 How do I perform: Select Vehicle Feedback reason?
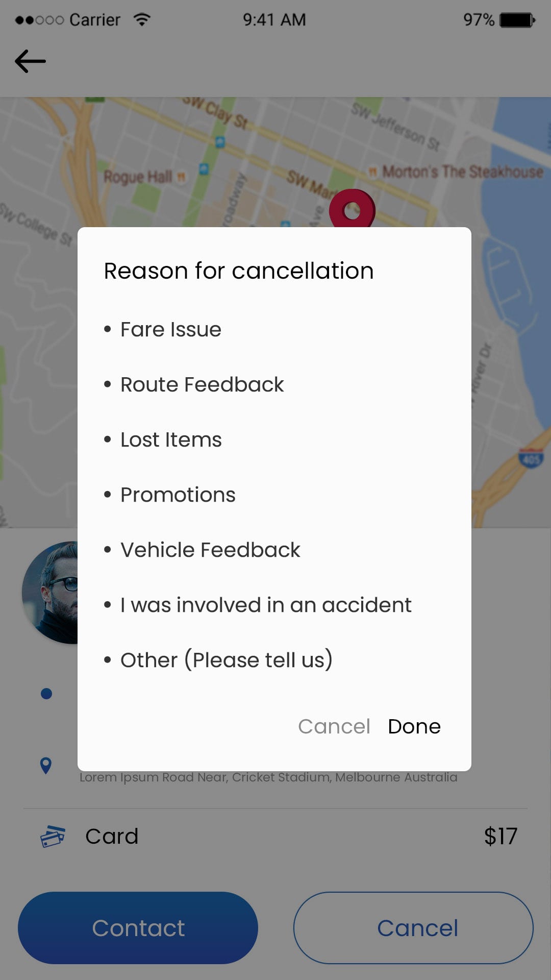click(x=209, y=549)
